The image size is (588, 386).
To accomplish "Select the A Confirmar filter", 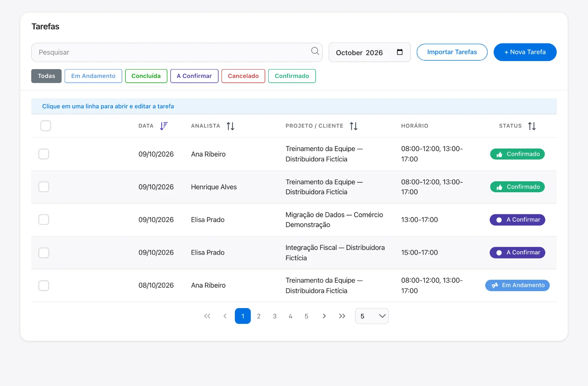I will click(194, 76).
